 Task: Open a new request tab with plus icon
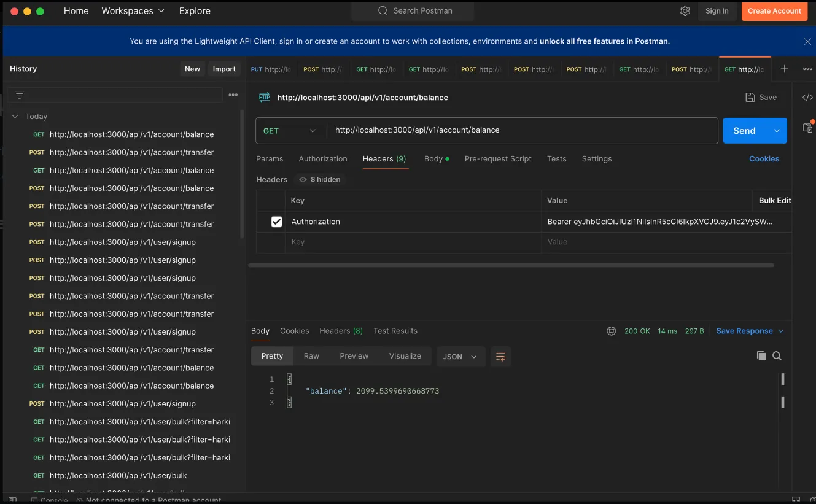point(784,69)
